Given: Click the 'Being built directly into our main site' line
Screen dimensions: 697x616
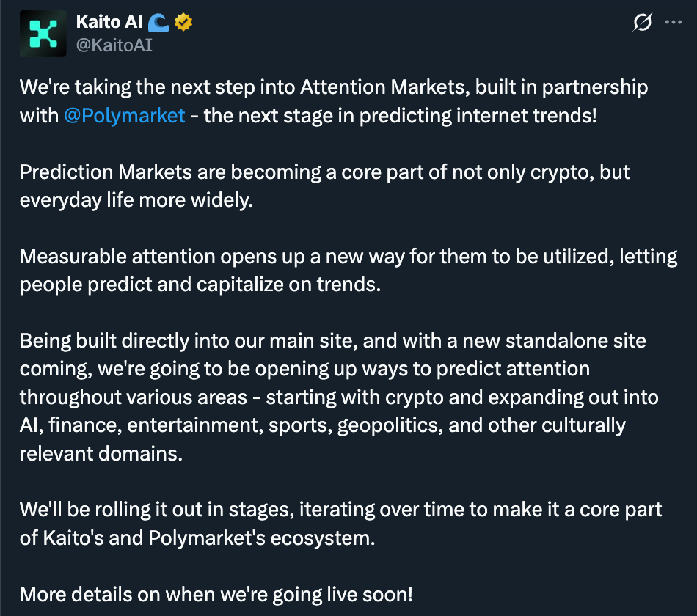Looking at the screenshot, I should coord(332,341).
